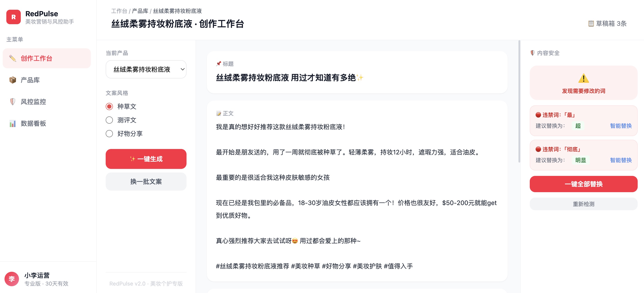644x293 pixels.
Task: Click the bar chart icon for 数据看板
Action: 12,123
